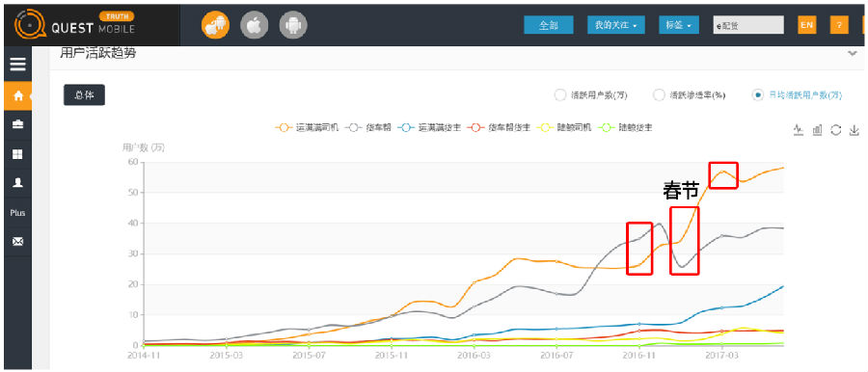Switch chart to line view icon
This screenshot has height=372, width=868.
coord(798,130)
